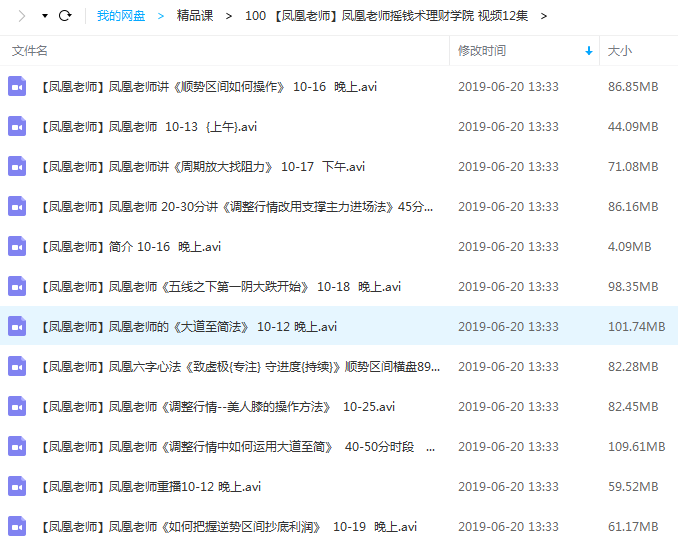The width and height of the screenshot is (678, 555).
Task: Open the navigation history dropdown arrow
Action: (x=45, y=16)
